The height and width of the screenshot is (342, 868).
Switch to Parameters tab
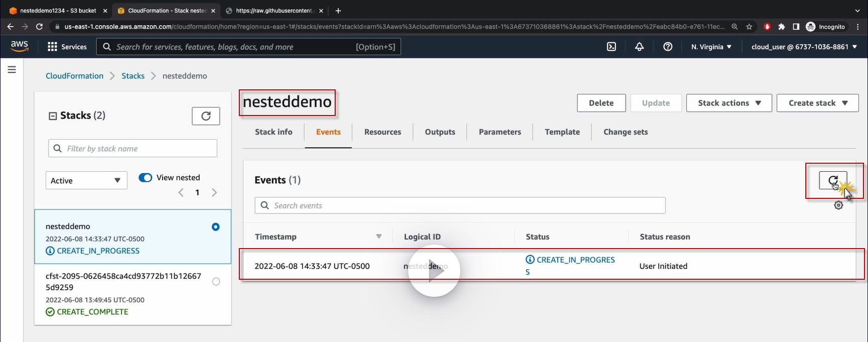click(500, 132)
